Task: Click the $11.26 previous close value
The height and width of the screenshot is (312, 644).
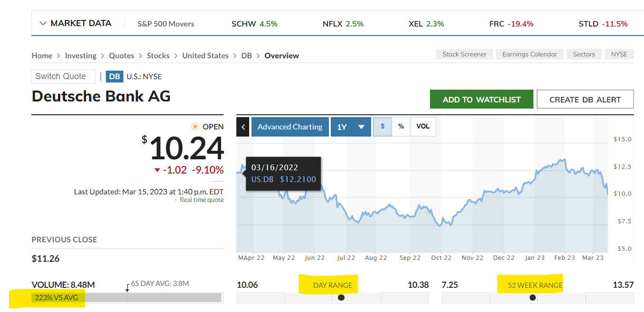Action: click(x=46, y=258)
